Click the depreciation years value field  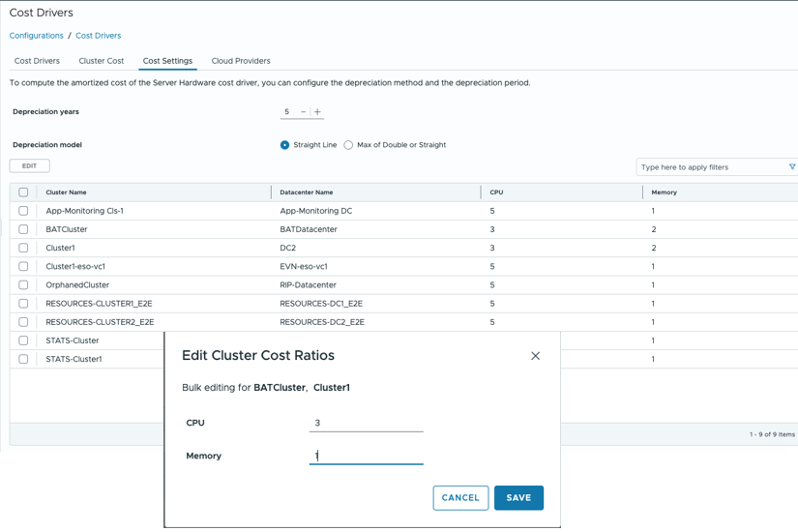[288, 111]
